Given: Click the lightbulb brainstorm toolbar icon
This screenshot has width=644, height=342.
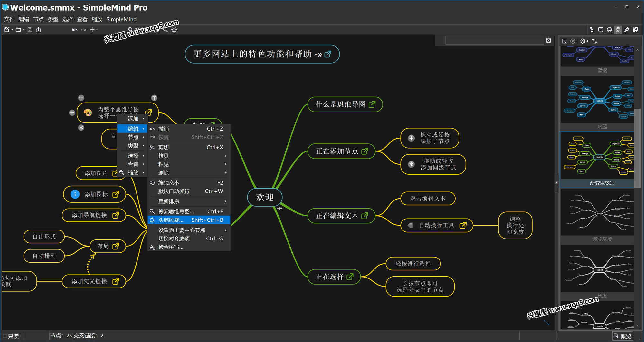Looking at the screenshot, I should tap(174, 30).
